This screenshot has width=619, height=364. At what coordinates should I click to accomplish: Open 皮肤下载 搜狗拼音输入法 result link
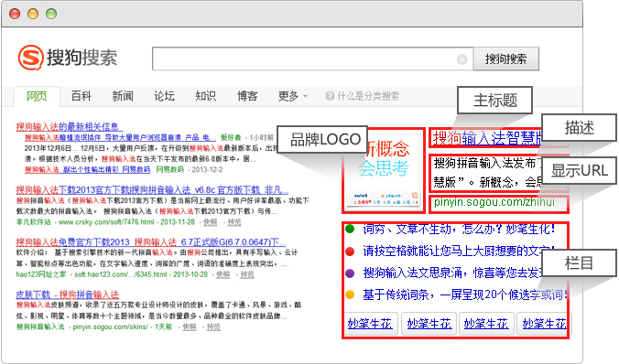[67, 294]
